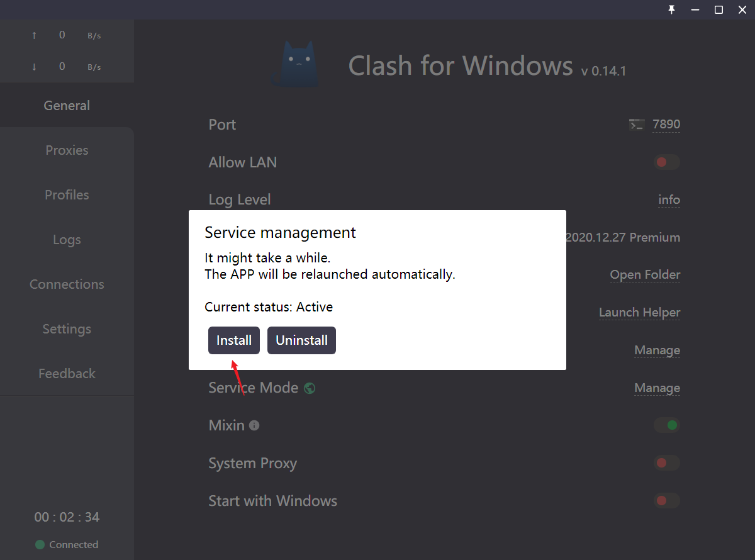
Task: Click the Clash for Windows title text
Action: [x=461, y=65]
